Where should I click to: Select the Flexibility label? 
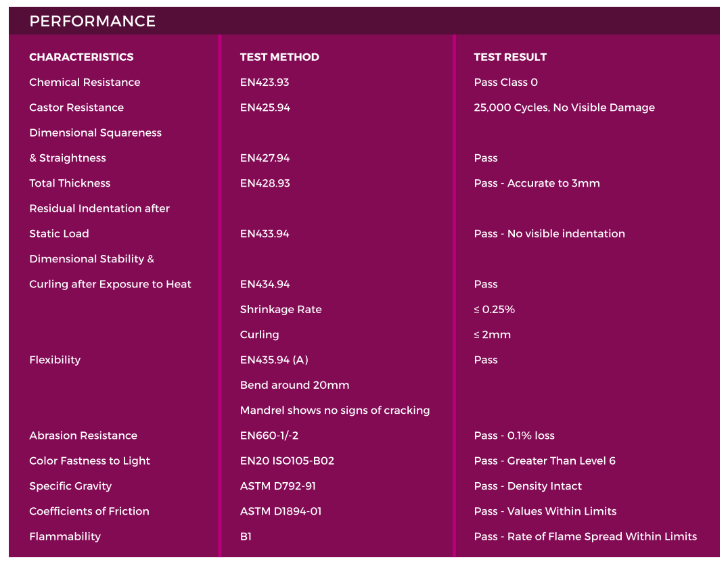[55, 360]
